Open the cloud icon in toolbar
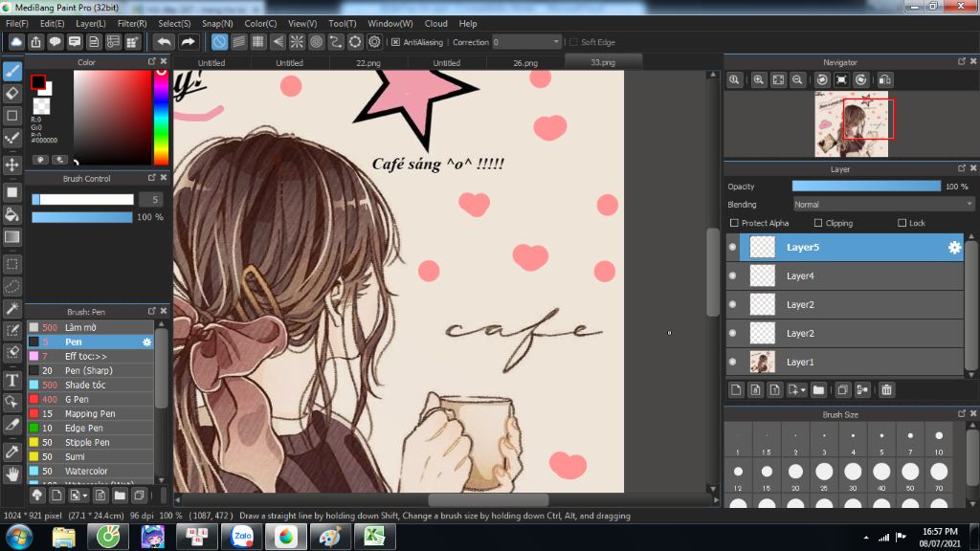Screen dimensions: 980x551 click(x=16, y=42)
